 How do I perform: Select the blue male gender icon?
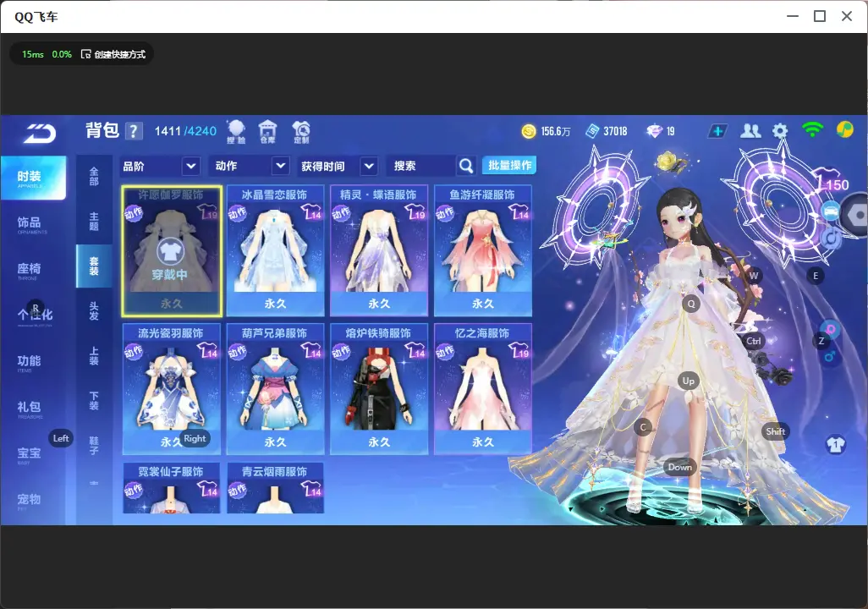pyautogui.click(x=829, y=356)
